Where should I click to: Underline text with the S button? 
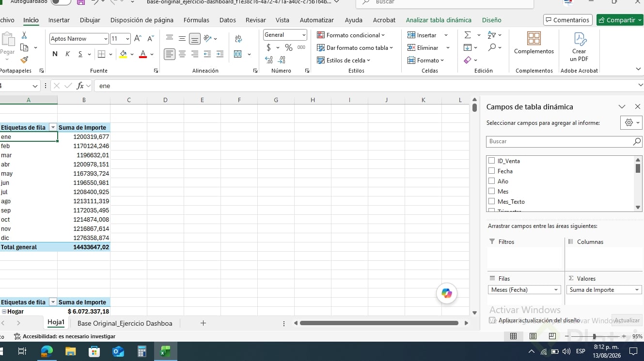[x=80, y=54]
